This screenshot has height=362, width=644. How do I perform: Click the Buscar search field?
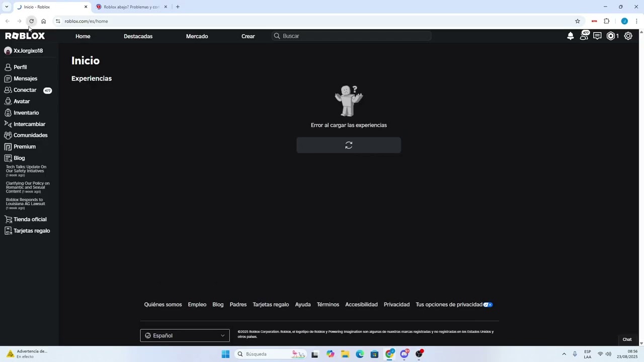pyautogui.click(x=352, y=36)
